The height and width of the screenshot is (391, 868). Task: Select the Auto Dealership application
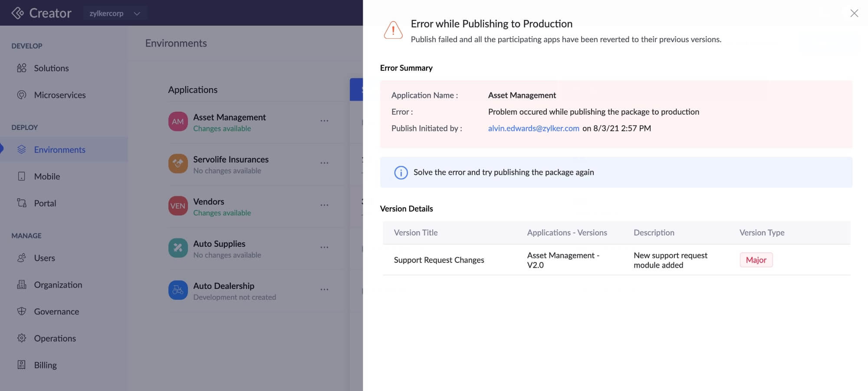coord(224,286)
